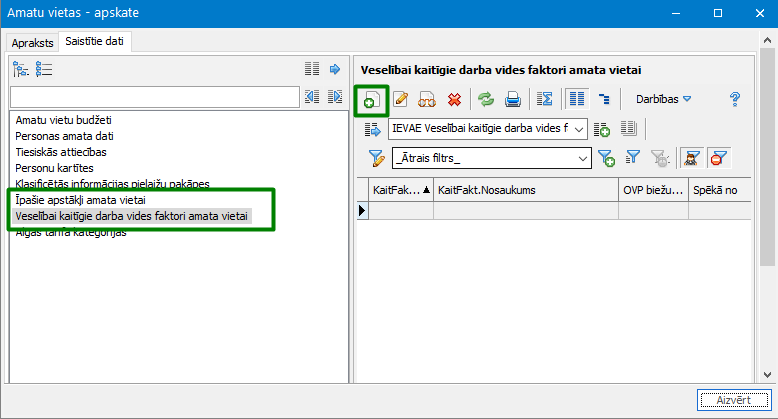Edit the record with the pencil icon

(400, 99)
